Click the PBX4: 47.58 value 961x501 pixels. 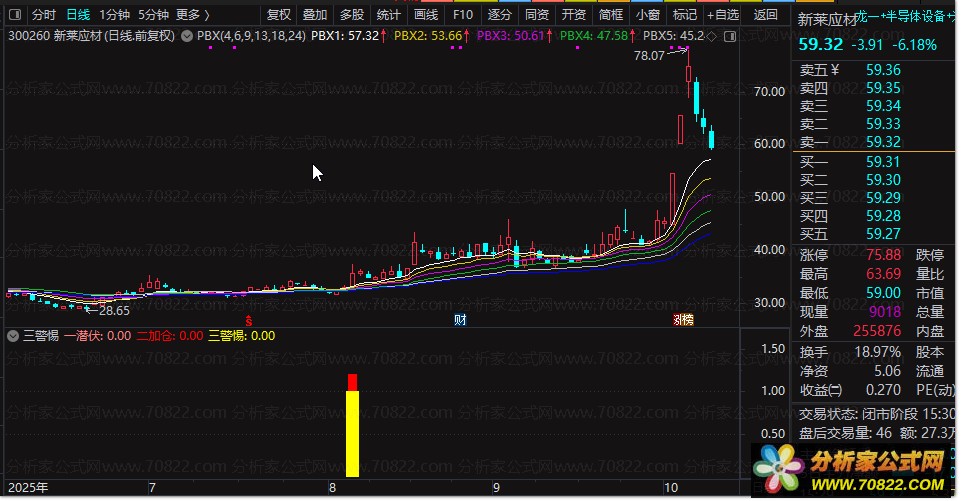point(594,36)
